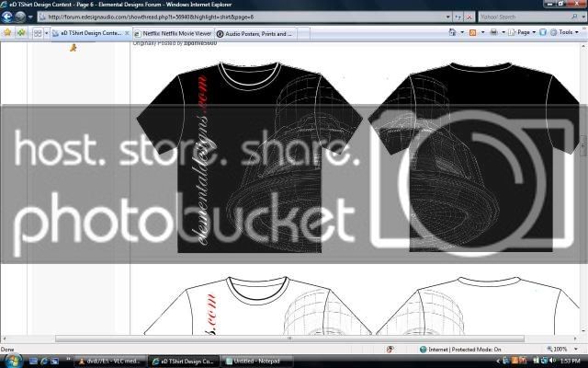The image size is (588, 368).
Task: Expand the zoom level dropdown arrow
Action: (x=576, y=350)
